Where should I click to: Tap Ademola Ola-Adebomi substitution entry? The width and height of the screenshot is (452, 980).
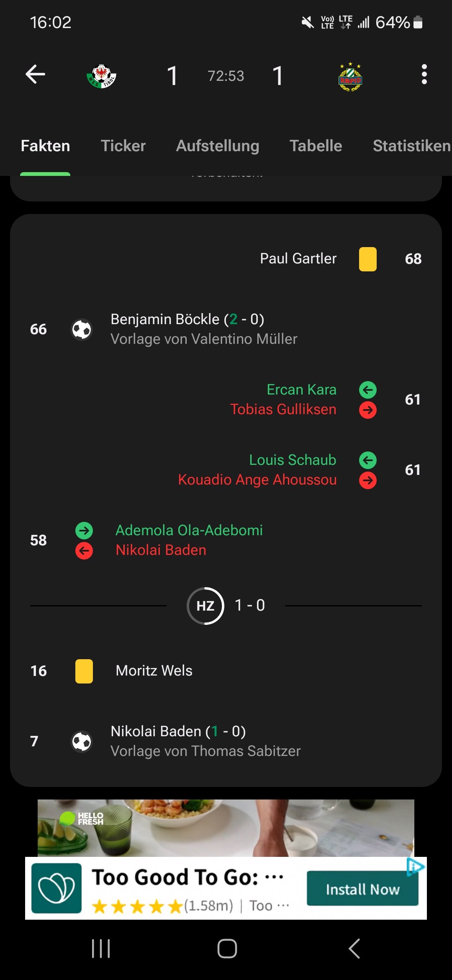tap(189, 531)
